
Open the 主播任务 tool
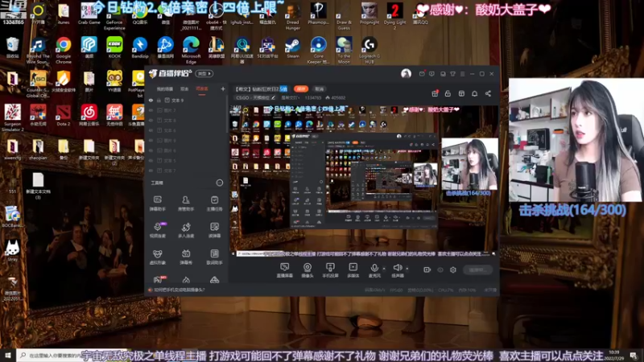(x=214, y=204)
